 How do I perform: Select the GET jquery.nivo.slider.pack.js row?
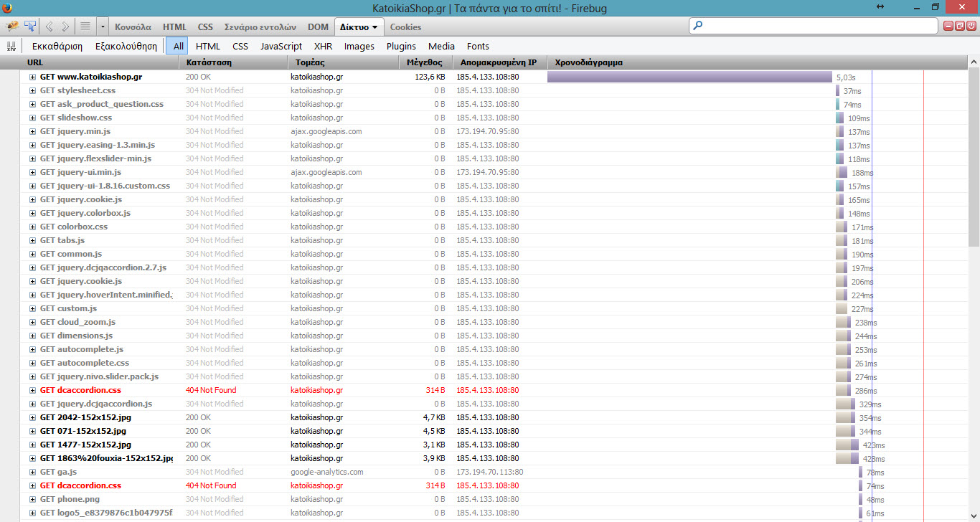click(x=494, y=376)
